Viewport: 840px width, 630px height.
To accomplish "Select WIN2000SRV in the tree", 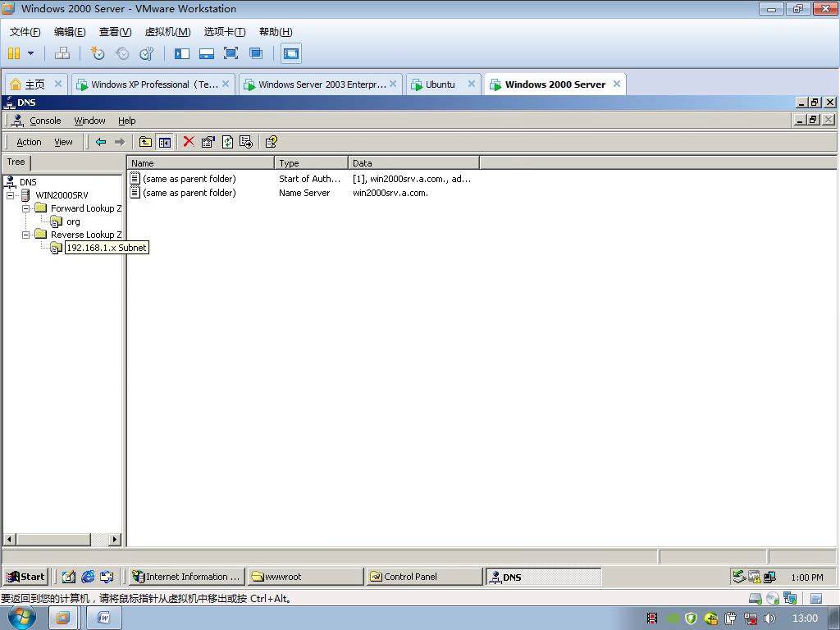I will click(x=62, y=195).
